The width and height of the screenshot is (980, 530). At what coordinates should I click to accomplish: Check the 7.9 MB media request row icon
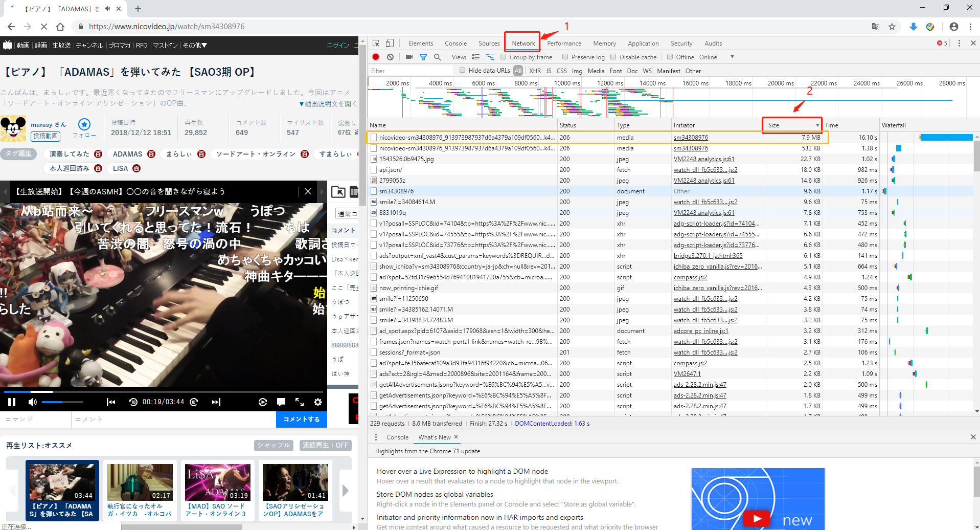(374, 138)
